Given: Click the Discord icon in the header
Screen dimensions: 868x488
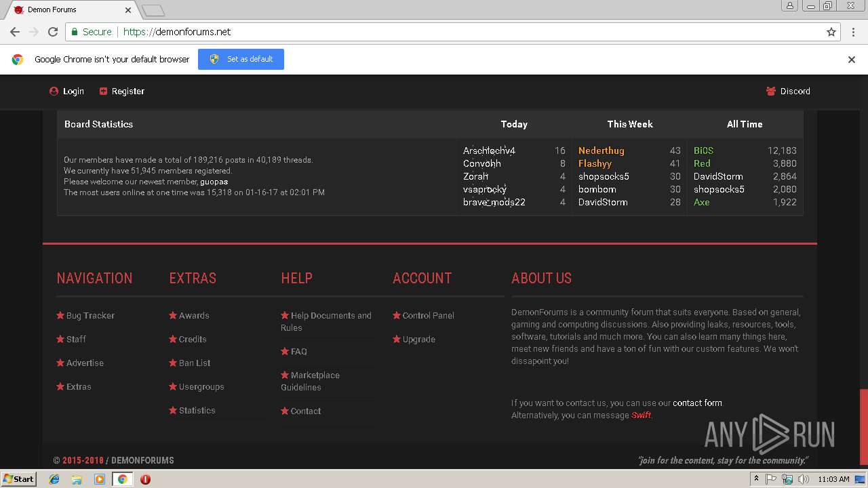Looking at the screenshot, I should click(x=771, y=91).
